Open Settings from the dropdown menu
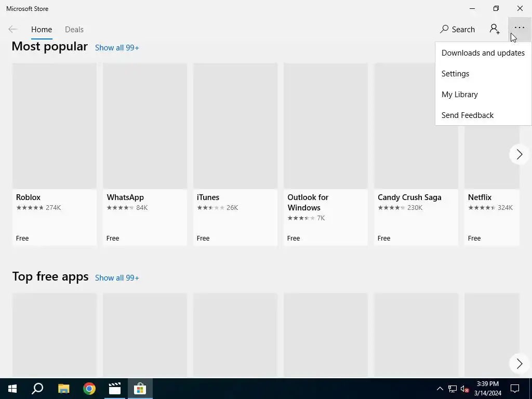 coord(483,74)
